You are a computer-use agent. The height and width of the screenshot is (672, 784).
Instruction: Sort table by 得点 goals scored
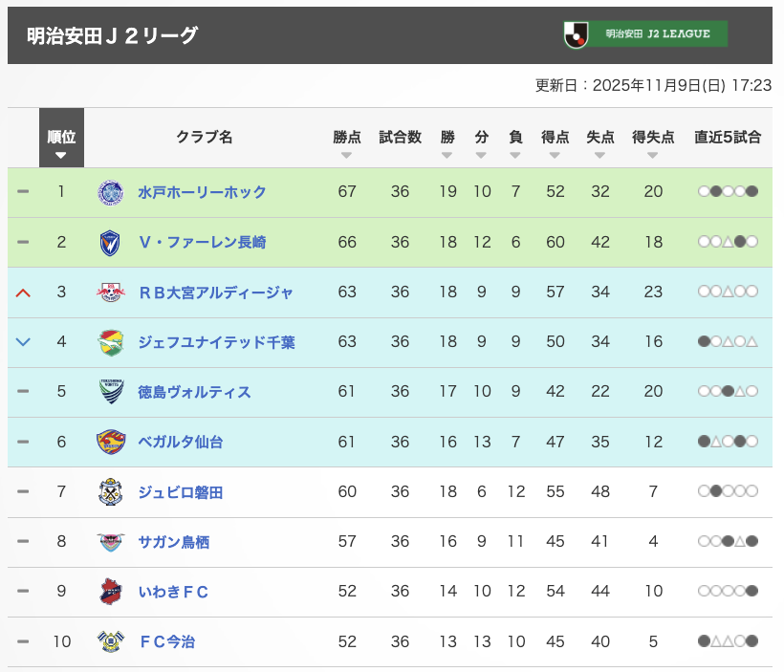click(555, 141)
